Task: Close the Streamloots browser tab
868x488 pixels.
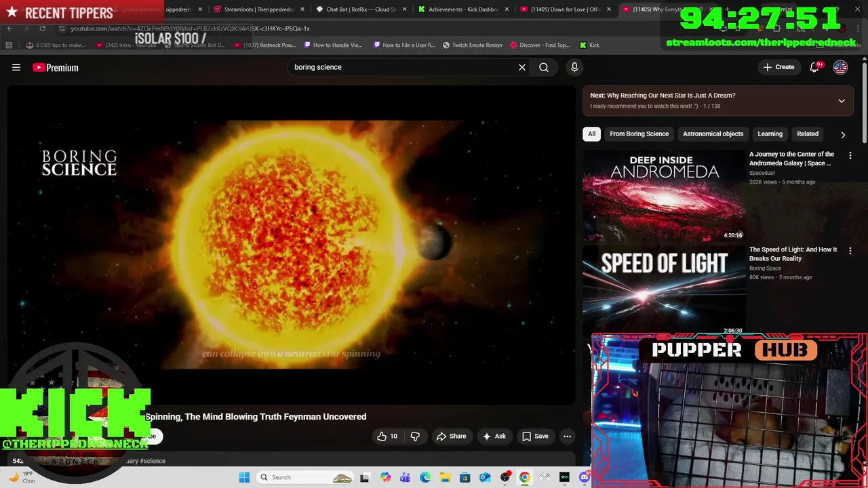Action: coord(302,9)
